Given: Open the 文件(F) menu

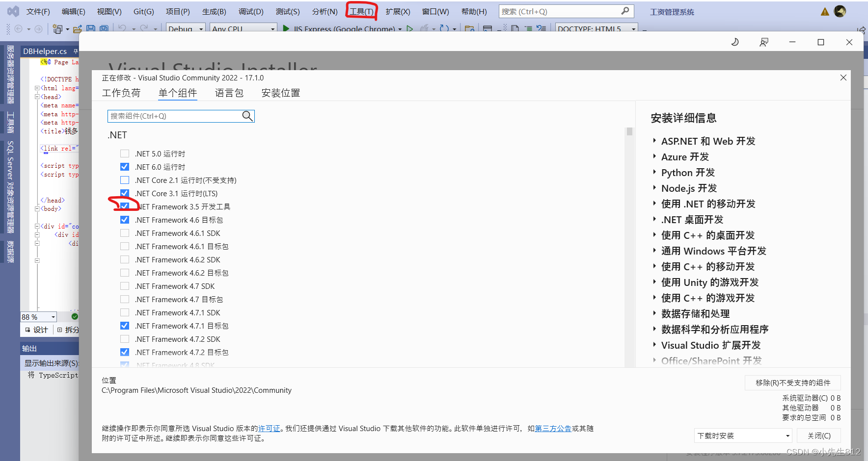Looking at the screenshot, I should coord(38,11).
